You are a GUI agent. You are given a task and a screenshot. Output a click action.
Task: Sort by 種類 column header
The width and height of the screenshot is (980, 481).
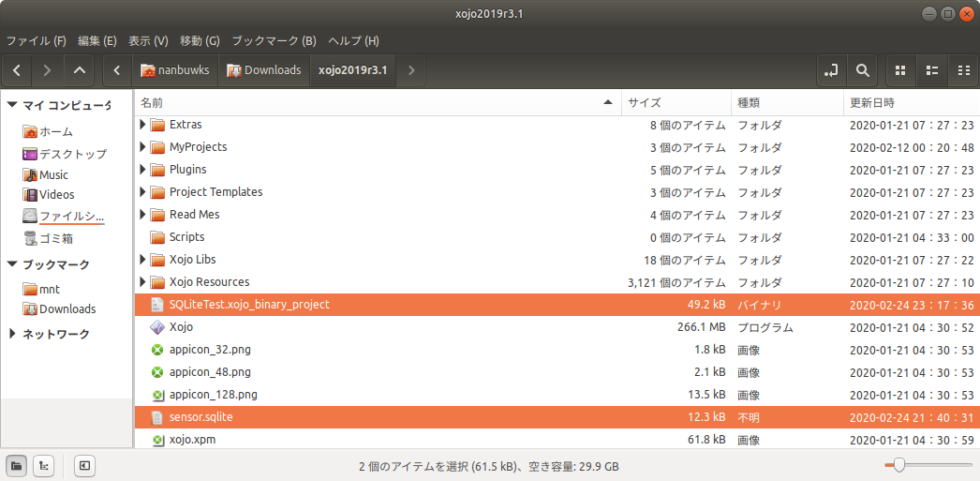(787, 102)
